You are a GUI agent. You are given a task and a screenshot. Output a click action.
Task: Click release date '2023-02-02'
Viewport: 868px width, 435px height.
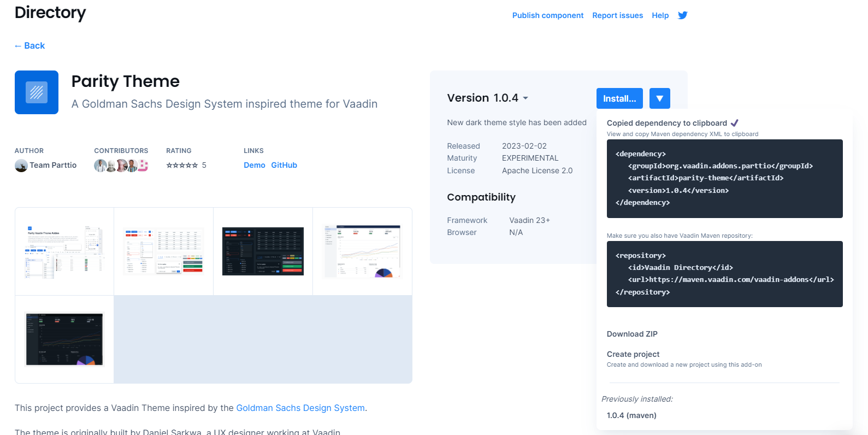(524, 146)
